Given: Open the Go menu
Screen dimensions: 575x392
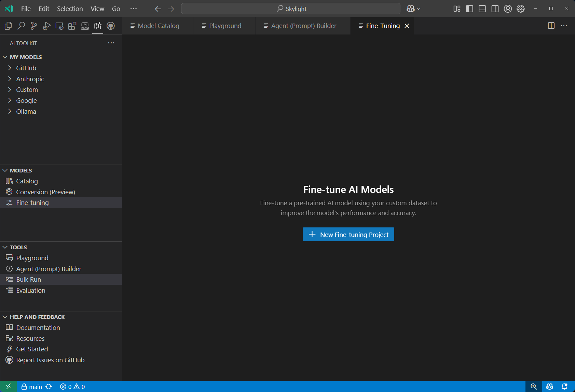Looking at the screenshot, I should click(116, 9).
